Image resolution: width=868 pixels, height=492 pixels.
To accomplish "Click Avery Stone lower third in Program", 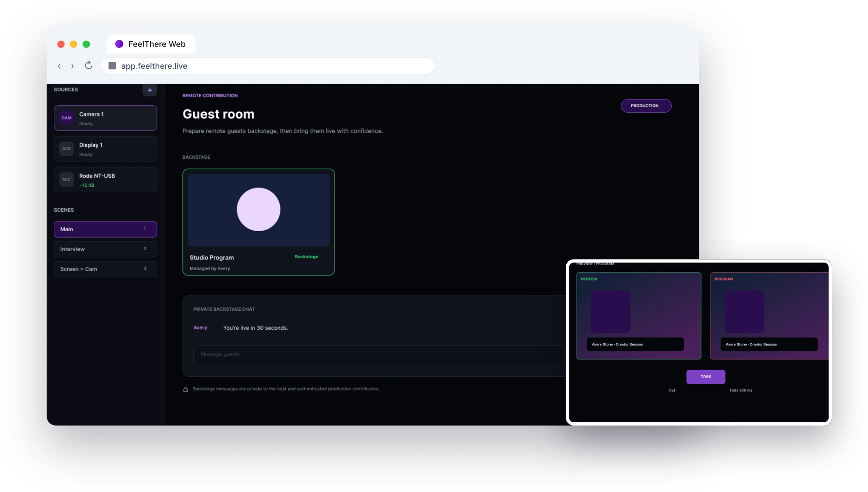I will (769, 344).
